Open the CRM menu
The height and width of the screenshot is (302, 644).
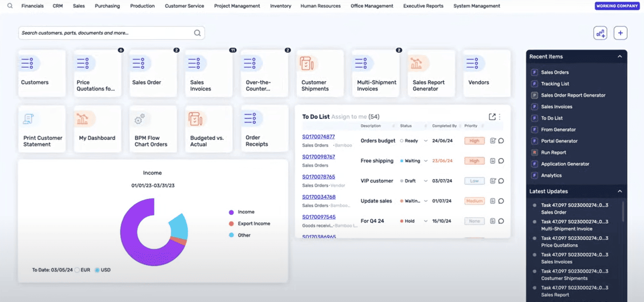click(x=57, y=6)
